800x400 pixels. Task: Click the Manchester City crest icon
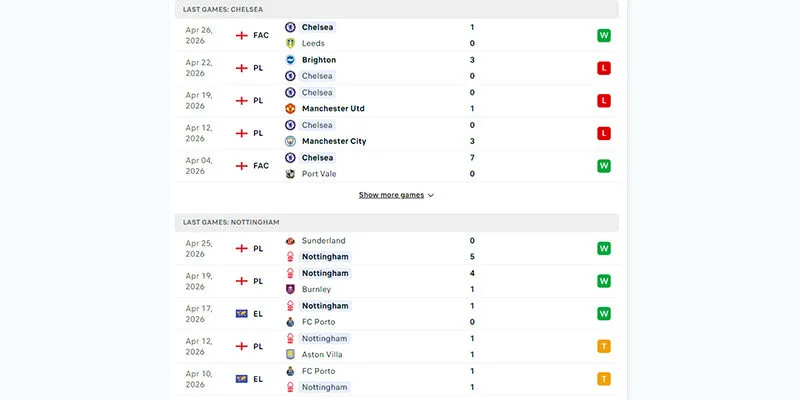click(x=290, y=141)
